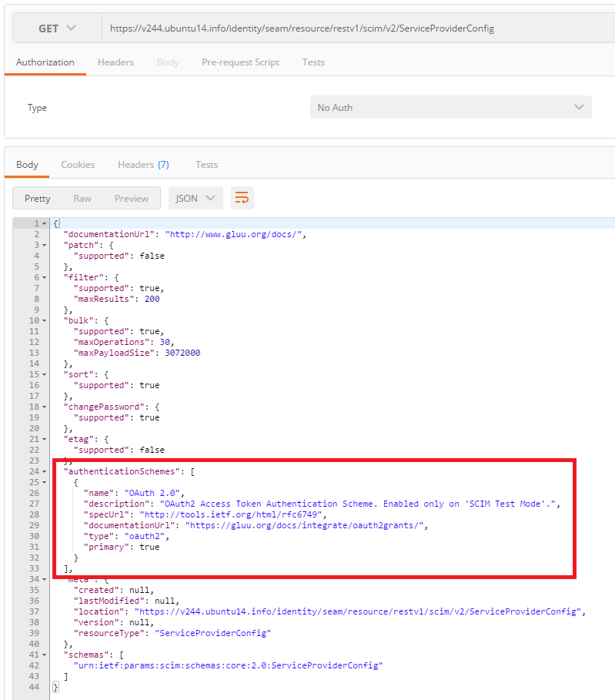The image size is (615, 700).
Task: Open the request Headers tab
Action: click(115, 62)
